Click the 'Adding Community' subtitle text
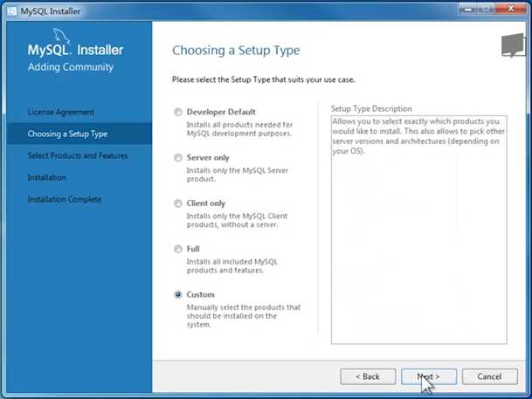 (x=71, y=67)
